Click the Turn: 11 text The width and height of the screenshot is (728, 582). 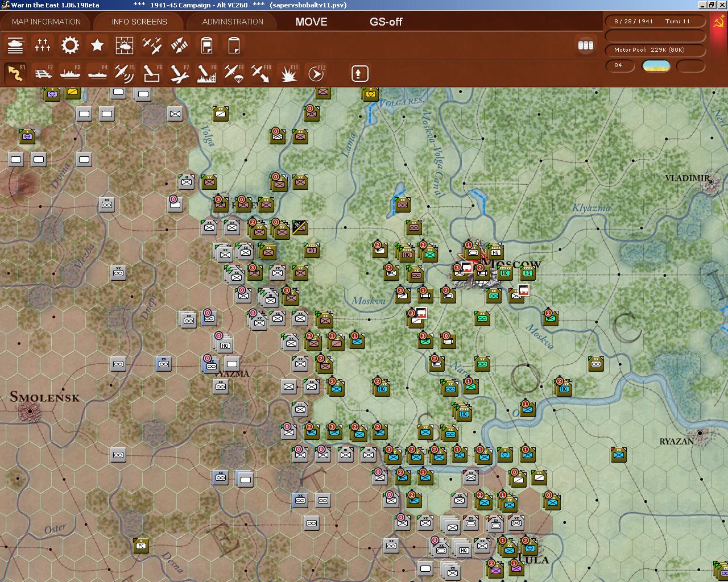pyautogui.click(x=677, y=21)
